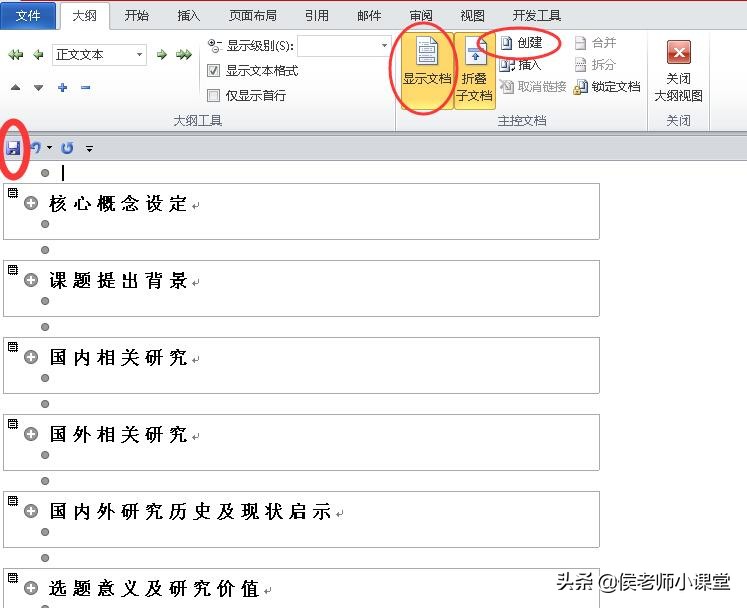Expand the 国内相关研究 heading plus symbol

coord(31,357)
